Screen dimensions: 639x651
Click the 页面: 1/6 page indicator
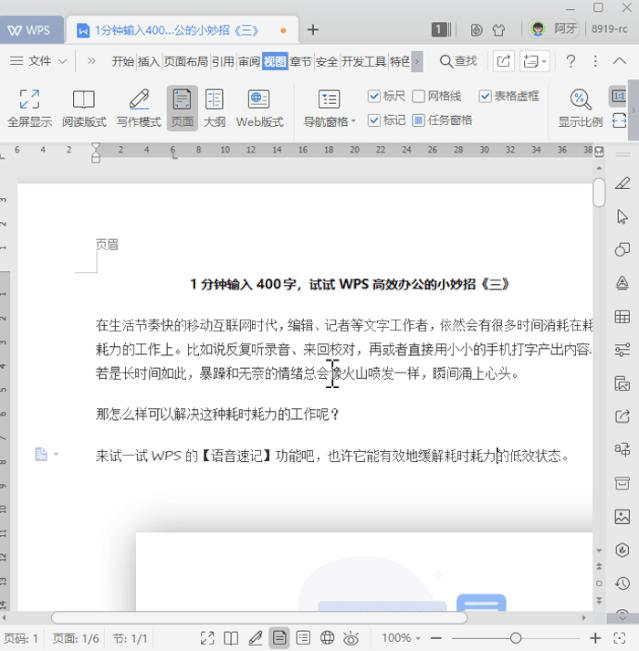point(76,638)
